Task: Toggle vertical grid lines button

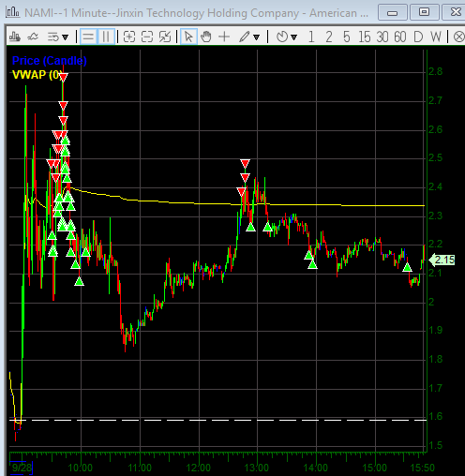Action: pos(106,37)
